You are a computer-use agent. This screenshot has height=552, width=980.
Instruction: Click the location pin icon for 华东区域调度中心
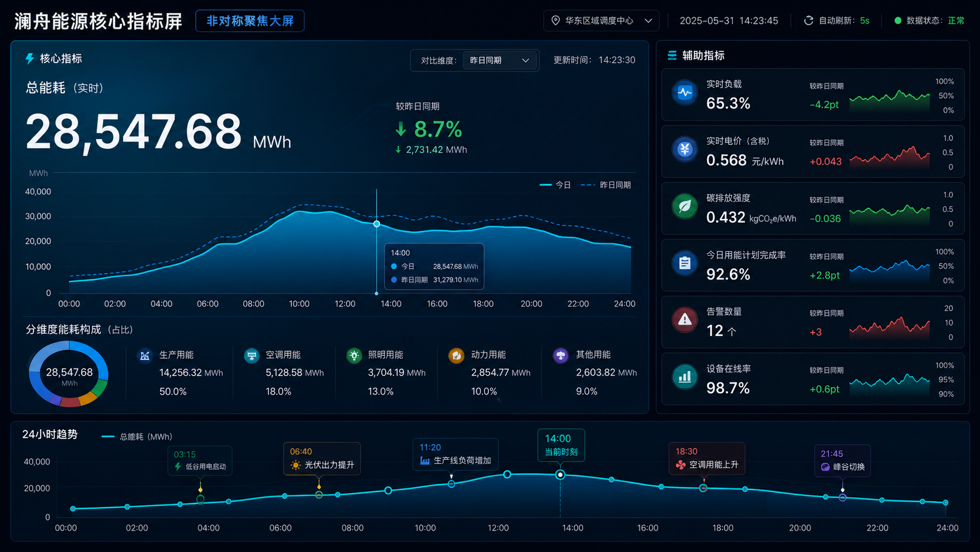pyautogui.click(x=556, y=21)
